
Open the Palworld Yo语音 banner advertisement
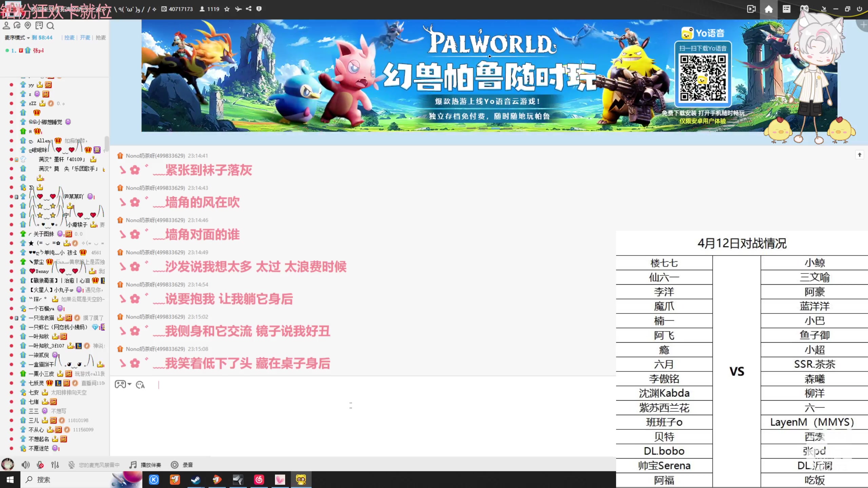point(489,76)
